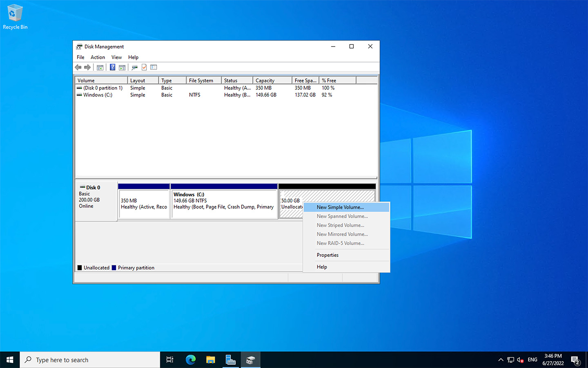Click the Disk Management title bar icon
Viewport: 588px width, 368px height.
[79, 47]
